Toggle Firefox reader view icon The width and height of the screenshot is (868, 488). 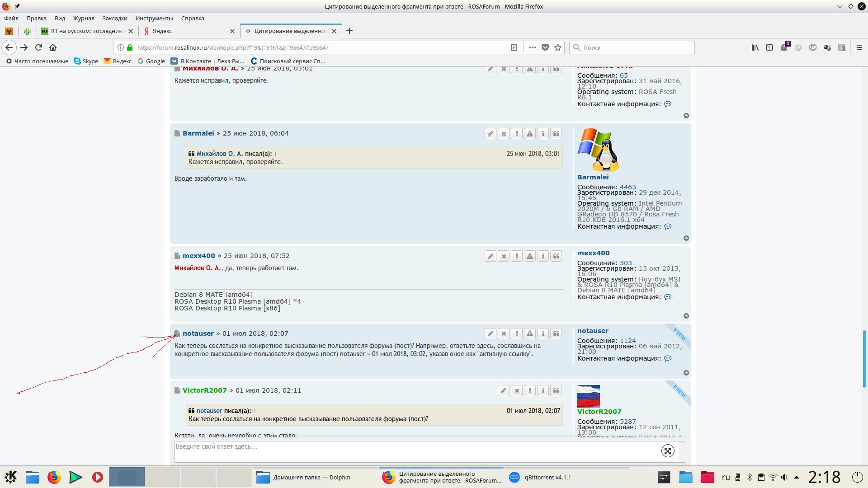tap(514, 47)
